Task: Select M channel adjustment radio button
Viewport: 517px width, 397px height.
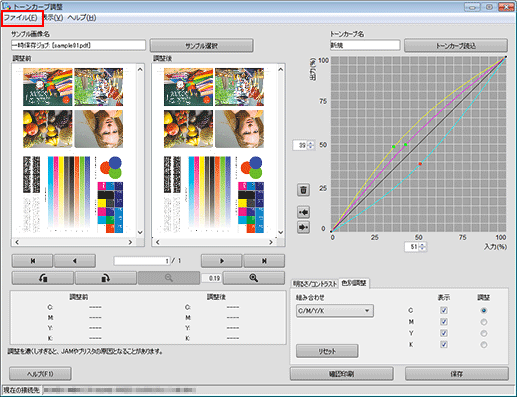Action: point(484,322)
